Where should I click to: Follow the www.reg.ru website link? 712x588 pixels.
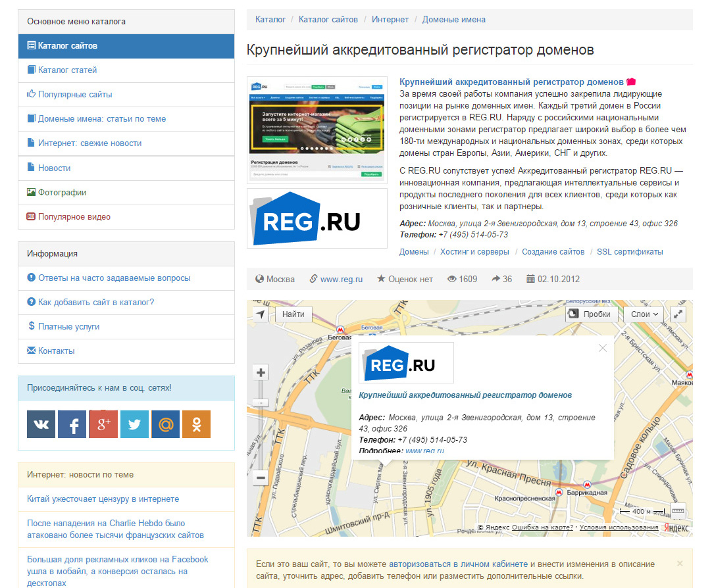(341, 279)
